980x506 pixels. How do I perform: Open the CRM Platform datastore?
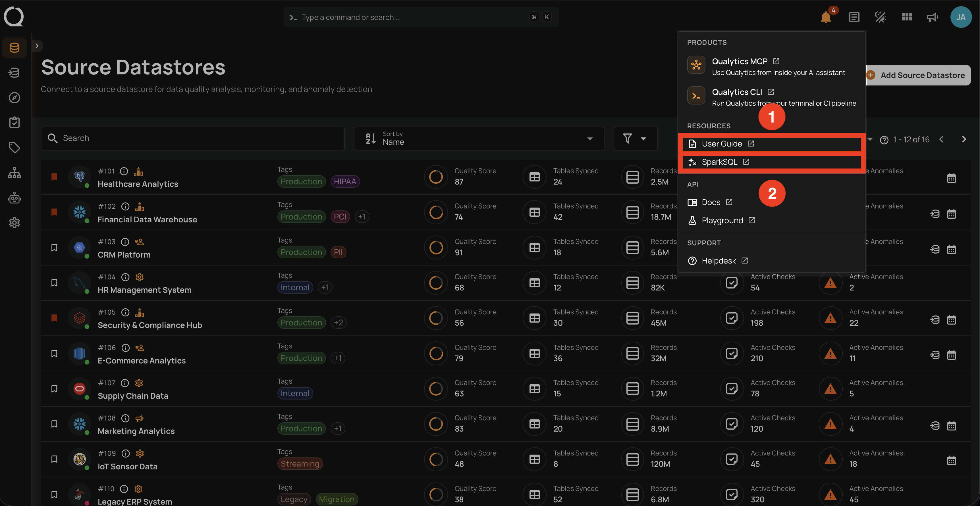coord(124,255)
